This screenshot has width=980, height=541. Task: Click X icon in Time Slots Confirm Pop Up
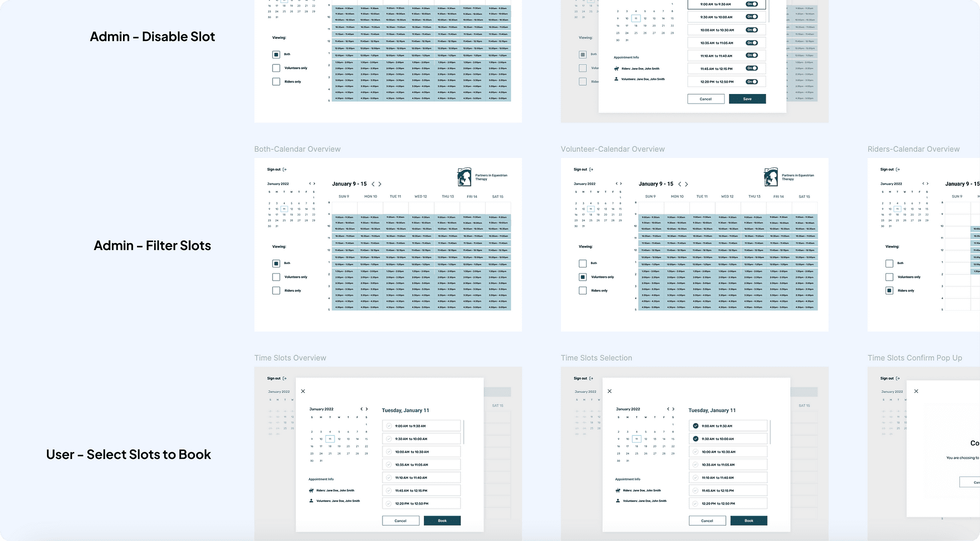(x=916, y=391)
